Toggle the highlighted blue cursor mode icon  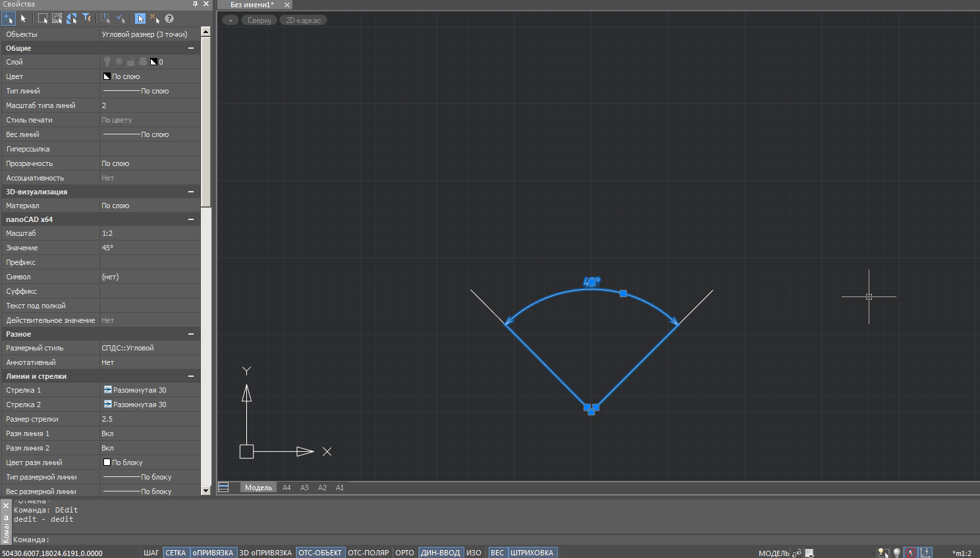click(140, 18)
